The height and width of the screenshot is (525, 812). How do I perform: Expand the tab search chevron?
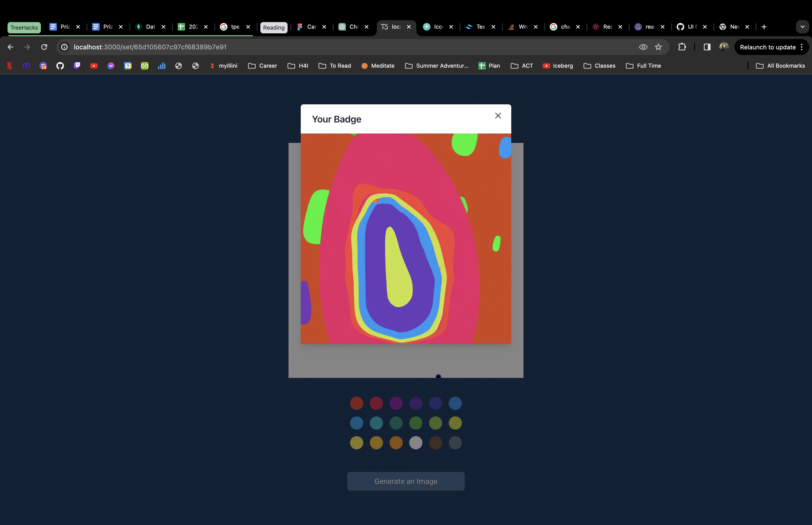click(802, 27)
